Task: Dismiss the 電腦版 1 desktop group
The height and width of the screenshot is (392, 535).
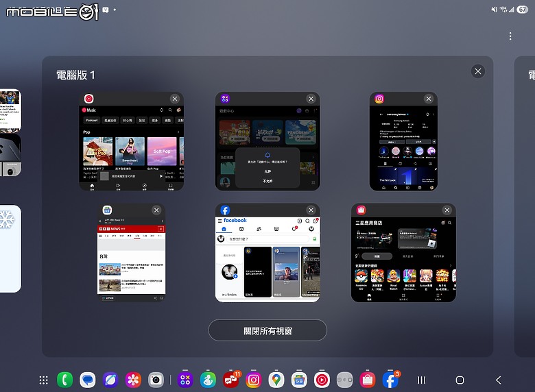Action: click(x=477, y=71)
